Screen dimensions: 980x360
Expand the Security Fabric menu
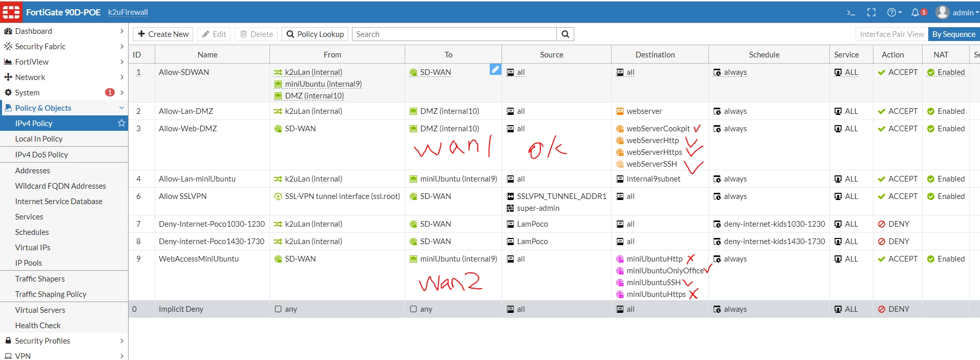(x=121, y=47)
